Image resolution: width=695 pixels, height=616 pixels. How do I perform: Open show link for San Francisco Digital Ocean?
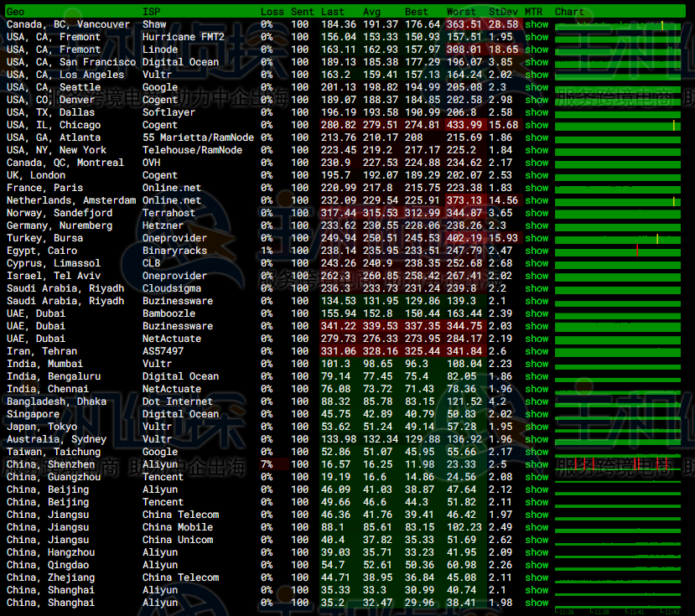(537, 62)
